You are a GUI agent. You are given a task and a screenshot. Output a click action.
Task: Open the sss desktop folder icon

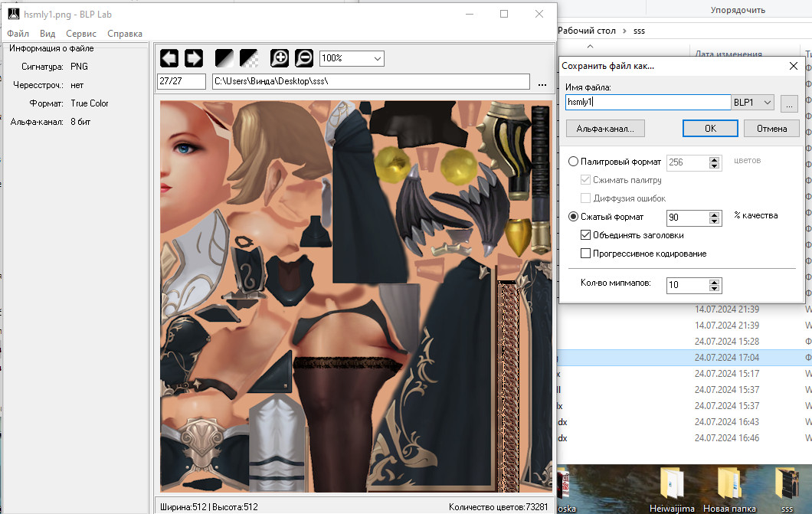pos(787,489)
